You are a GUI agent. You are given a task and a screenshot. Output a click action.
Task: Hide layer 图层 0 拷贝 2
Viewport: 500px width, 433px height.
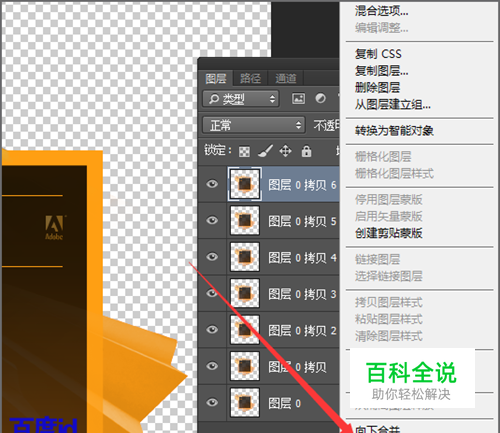pos(212,330)
